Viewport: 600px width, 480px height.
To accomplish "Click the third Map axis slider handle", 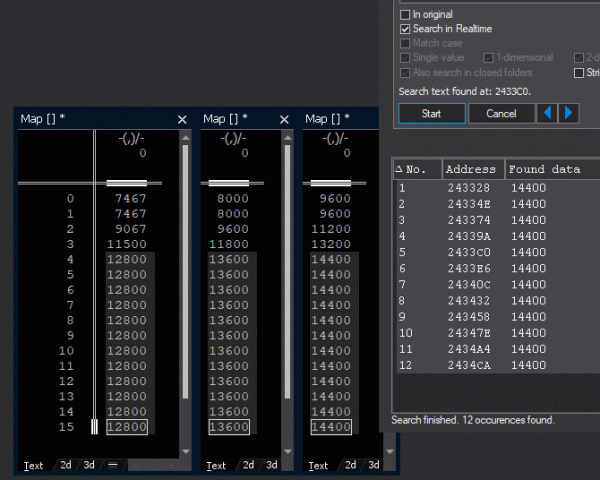I will coord(331,183).
